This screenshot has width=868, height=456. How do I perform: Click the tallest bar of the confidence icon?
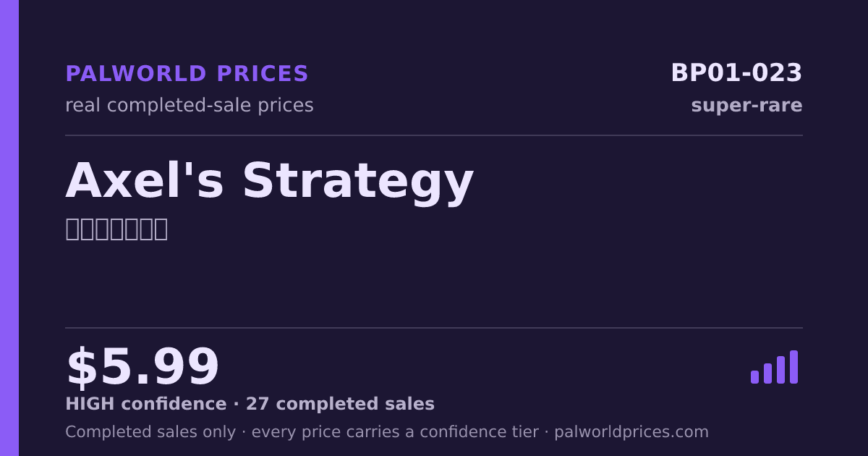coord(793,367)
